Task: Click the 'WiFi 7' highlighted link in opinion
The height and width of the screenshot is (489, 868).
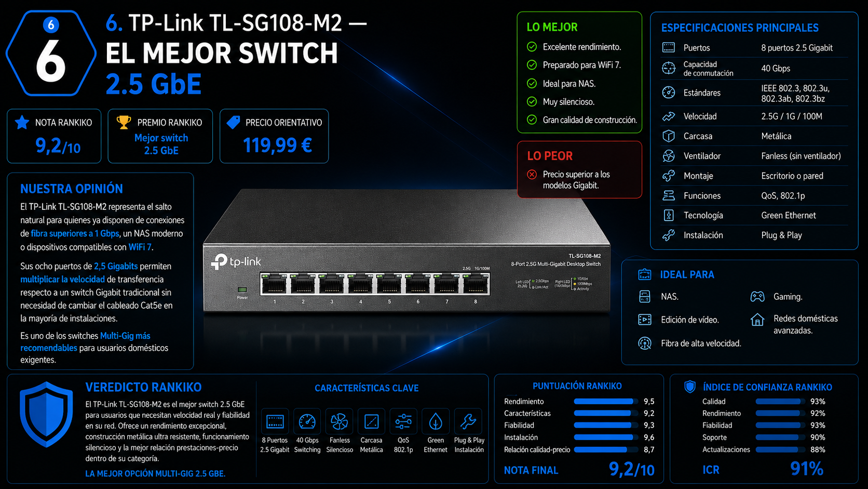Action: [x=140, y=247]
